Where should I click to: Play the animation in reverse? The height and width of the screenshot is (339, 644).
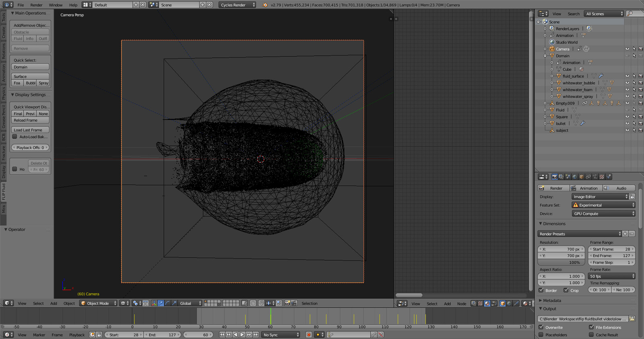click(235, 335)
